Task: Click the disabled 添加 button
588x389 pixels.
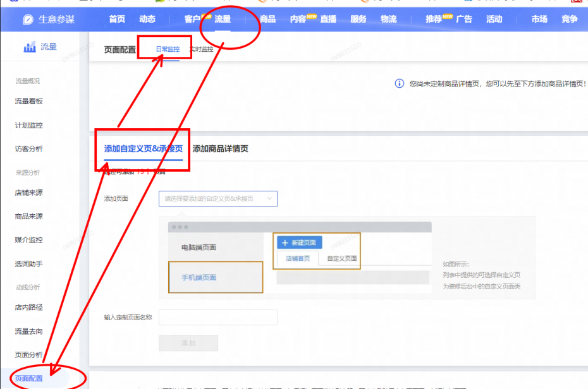Action: [188, 343]
